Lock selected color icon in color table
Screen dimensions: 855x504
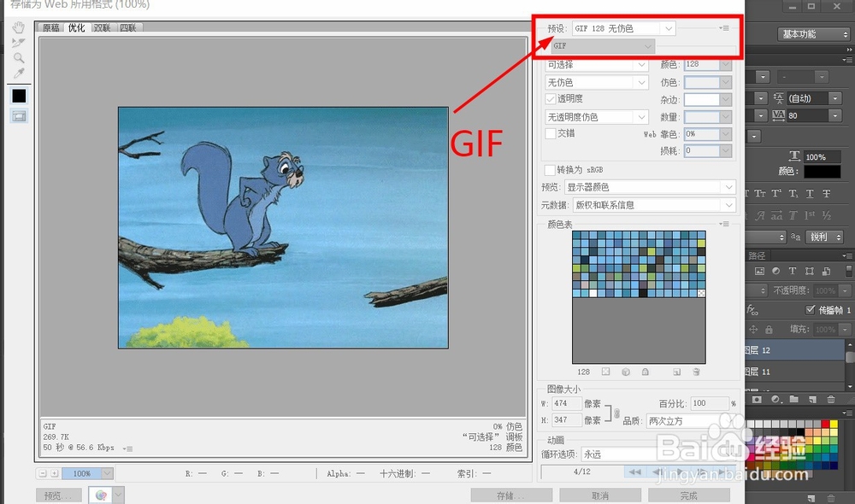tap(645, 372)
